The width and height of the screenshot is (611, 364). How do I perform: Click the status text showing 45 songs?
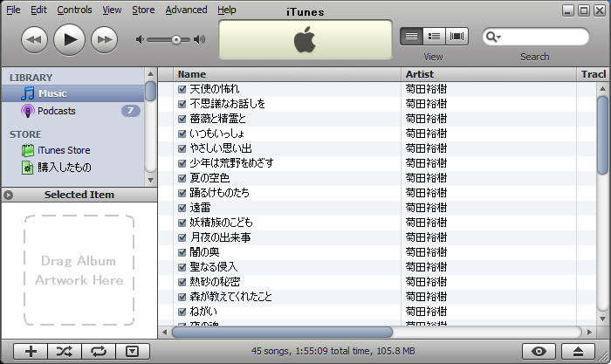(x=333, y=352)
